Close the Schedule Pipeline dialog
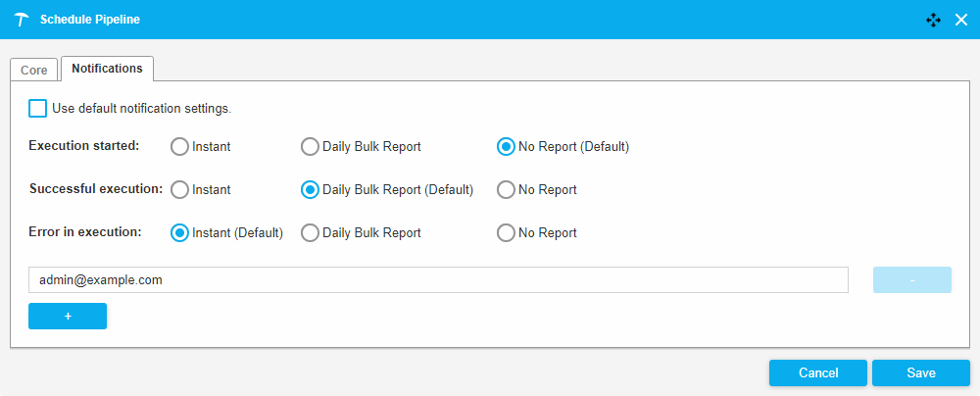Viewport: 980px width, 396px height. tap(961, 20)
